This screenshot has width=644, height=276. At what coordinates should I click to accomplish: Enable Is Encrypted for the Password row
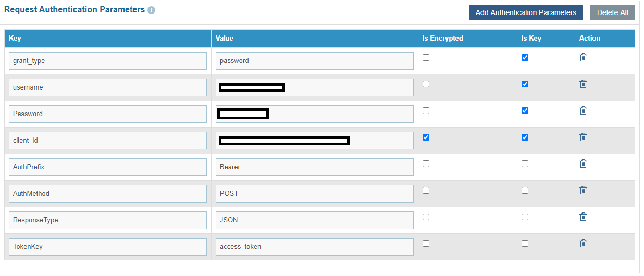426,111
